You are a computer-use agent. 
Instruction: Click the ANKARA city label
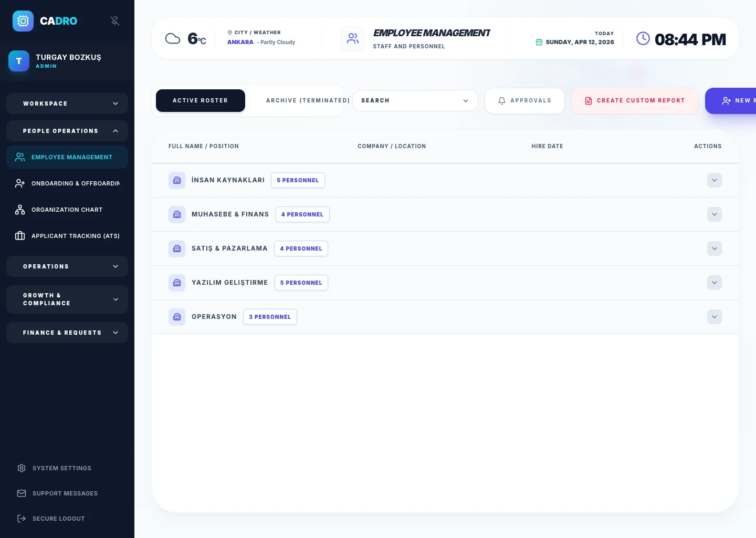(240, 42)
